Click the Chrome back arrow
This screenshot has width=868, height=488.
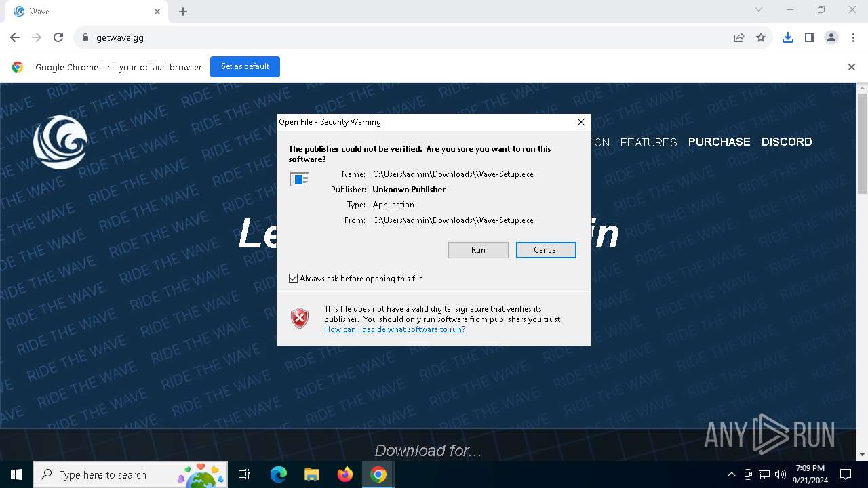pos(15,38)
